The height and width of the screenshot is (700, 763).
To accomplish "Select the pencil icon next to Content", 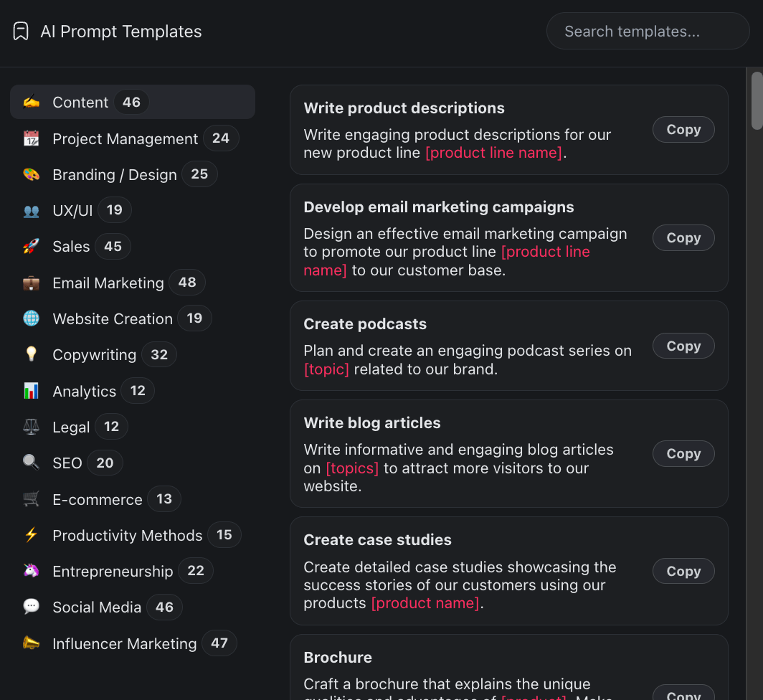I will coord(32,102).
